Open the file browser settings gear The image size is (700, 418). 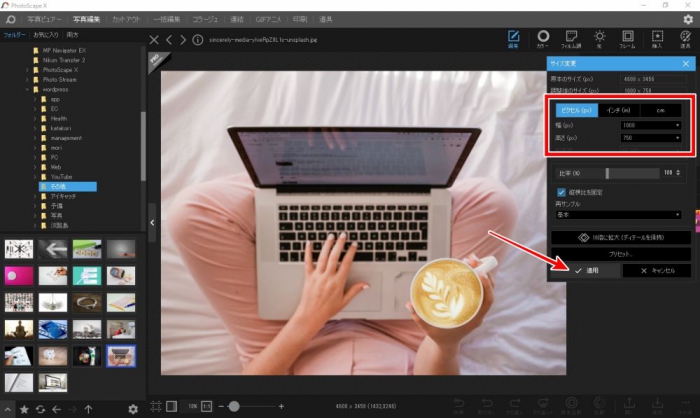point(133,409)
